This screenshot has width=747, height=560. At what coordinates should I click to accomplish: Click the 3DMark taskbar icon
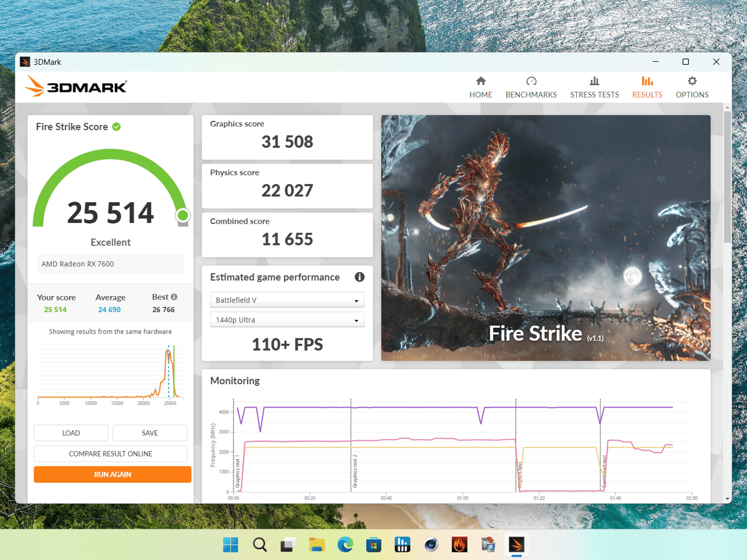click(x=516, y=545)
